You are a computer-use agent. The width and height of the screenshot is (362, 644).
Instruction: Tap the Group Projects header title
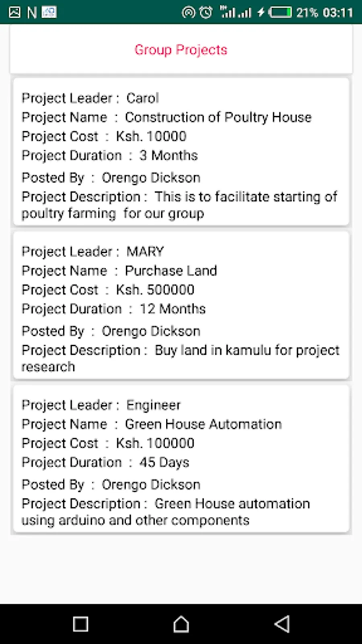pyautogui.click(x=181, y=50)
